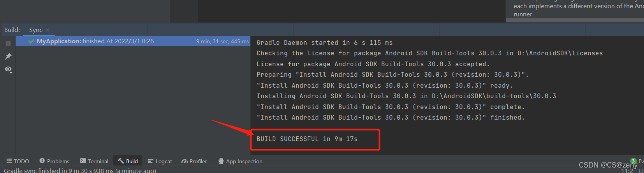Open the Profiler tool window
644x173 pixels.
(194, 161)
